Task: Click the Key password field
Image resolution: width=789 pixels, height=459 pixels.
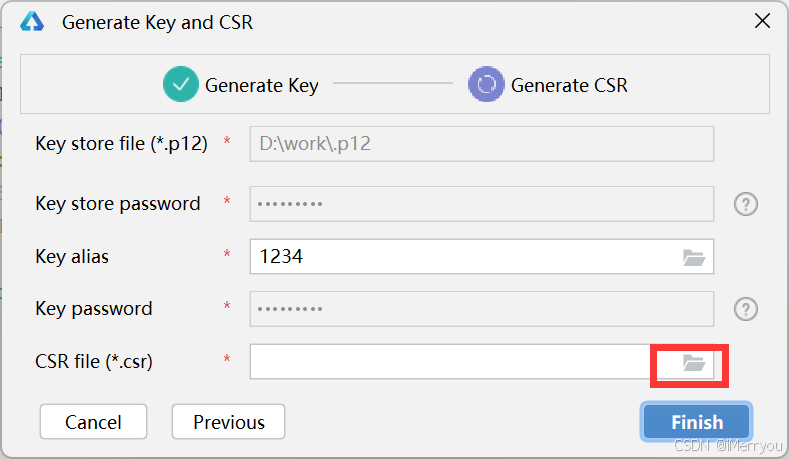Action: [480, 309]
